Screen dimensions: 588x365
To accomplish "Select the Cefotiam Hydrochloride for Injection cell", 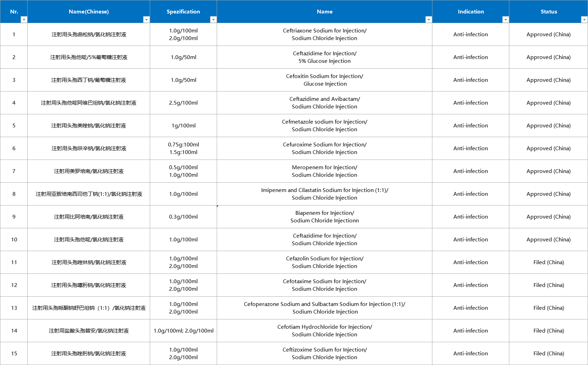I will [324, 331].
